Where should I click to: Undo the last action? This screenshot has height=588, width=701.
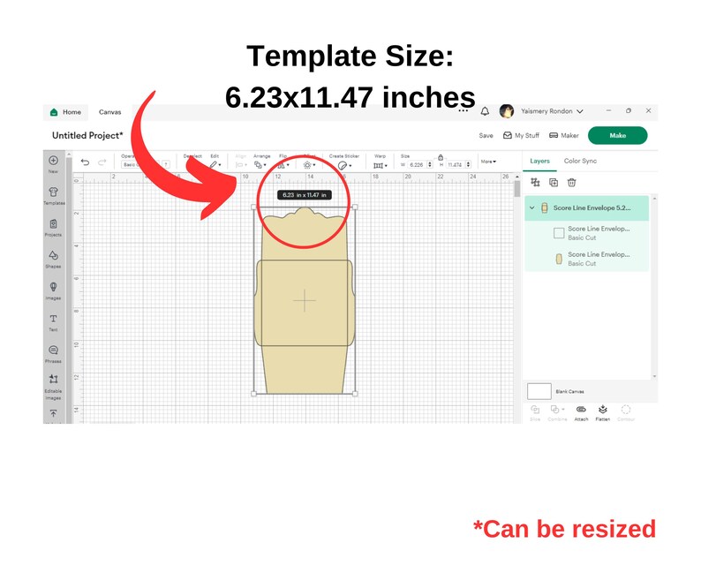[85, 162]
